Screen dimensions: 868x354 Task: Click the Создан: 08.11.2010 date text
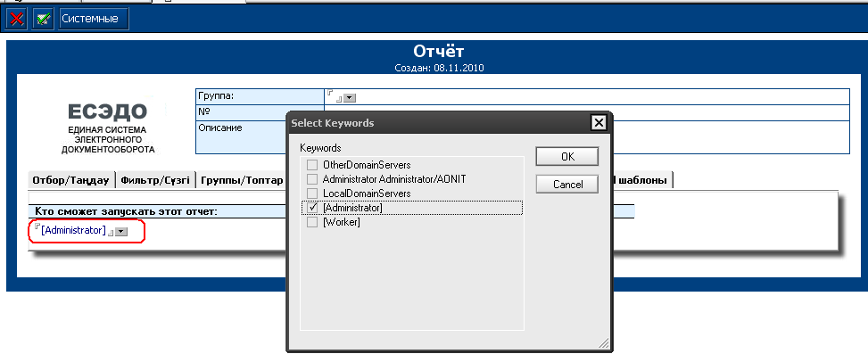click(x=439, y=69)
